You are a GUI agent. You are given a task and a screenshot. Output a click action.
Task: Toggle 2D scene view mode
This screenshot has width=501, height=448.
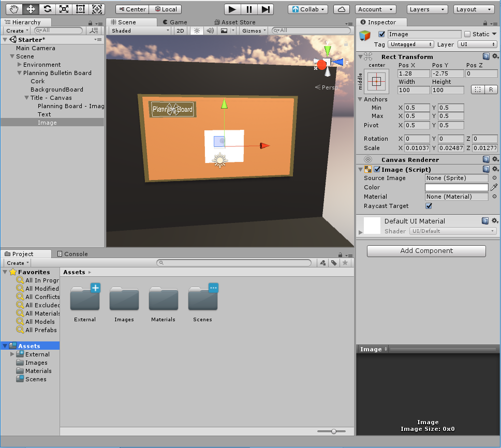tap(180, 31)
